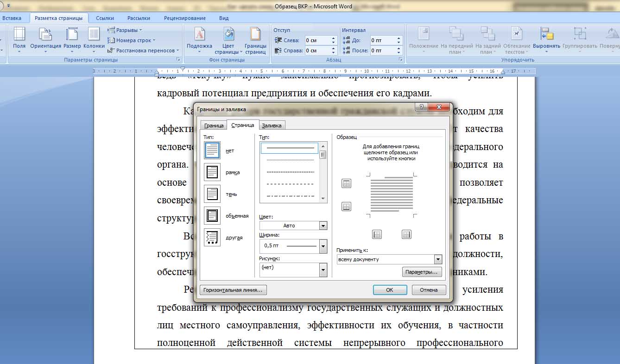Image resolution: width=620 pixels, height=364 pixels.
Task: Open the Абзац dialog launcher
Action: (401, 60)
